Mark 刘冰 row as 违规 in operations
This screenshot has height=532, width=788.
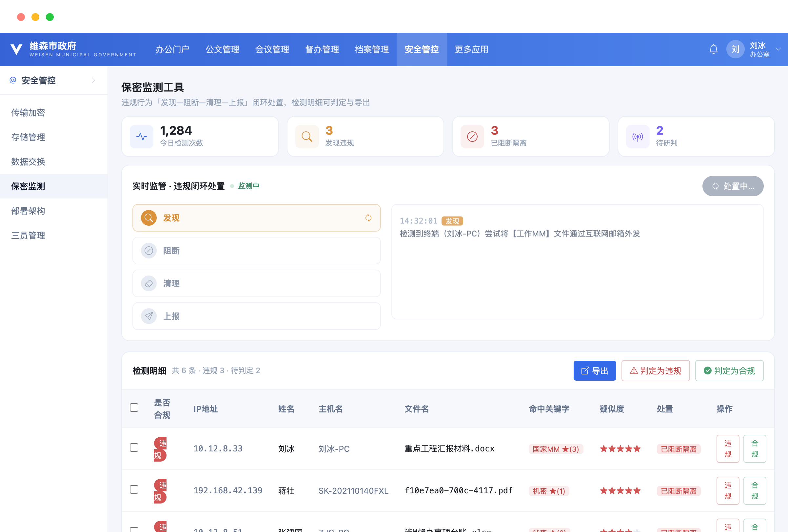728,449
